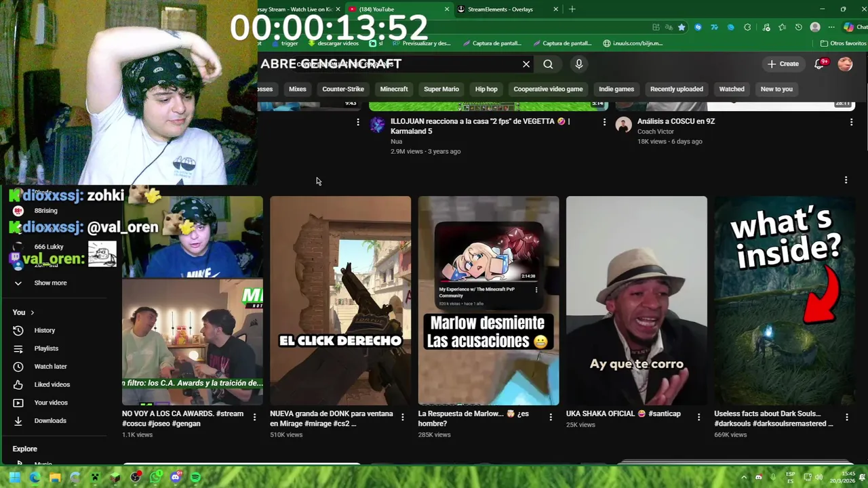Image resolution: width=868 pixels, height=488 pixels.
Task: Start voice search with microphone icon
Action: click(x=578, y=64)
